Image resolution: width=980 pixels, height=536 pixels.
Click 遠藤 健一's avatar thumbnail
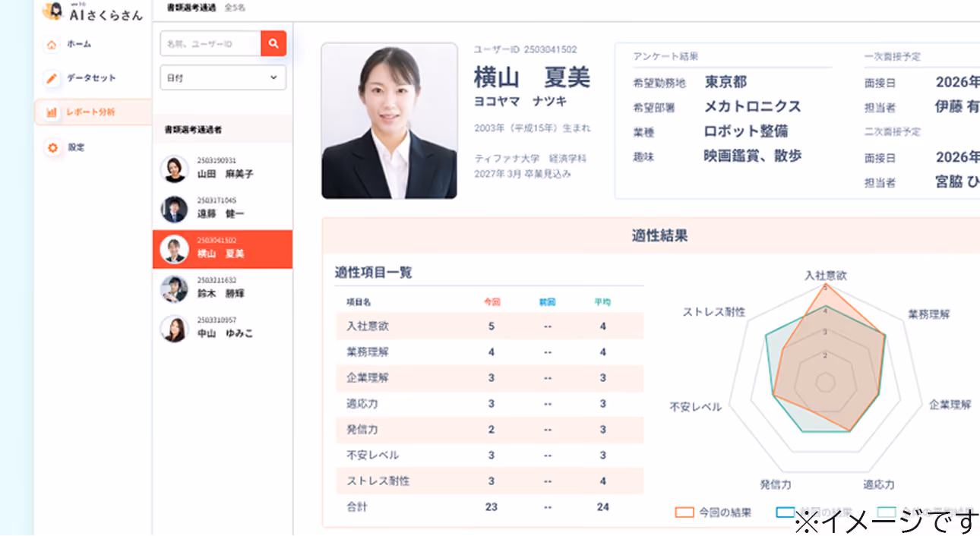click(175, 209)
